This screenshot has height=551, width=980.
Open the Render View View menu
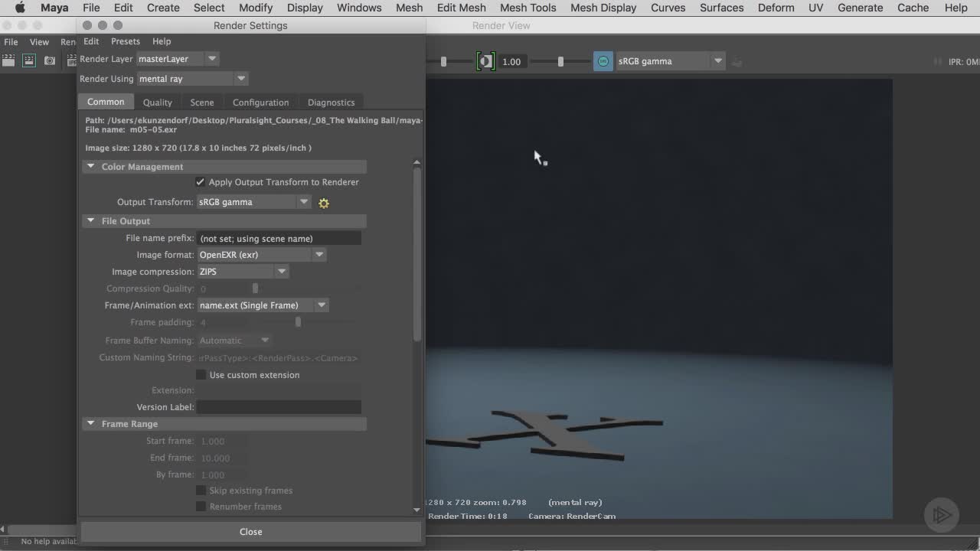(x=39, y=42)
